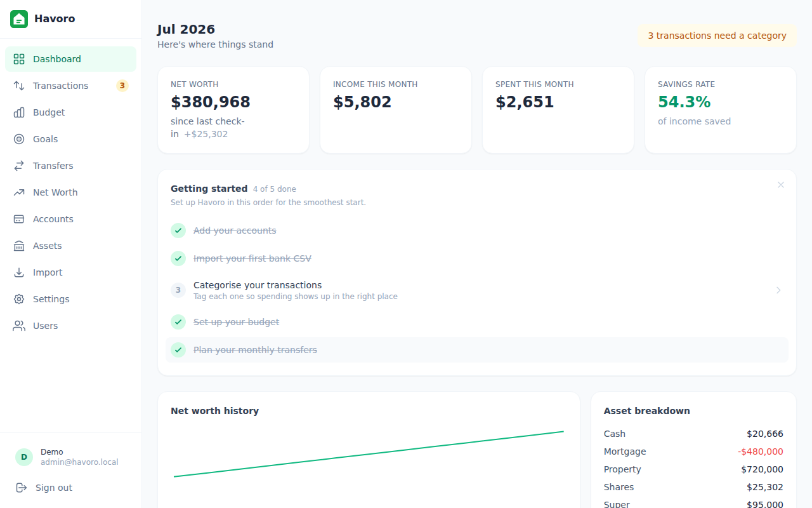Toggle the 'Set up your budget' checkmark
This screenshot has width=812, height=508.
[178, 322]
